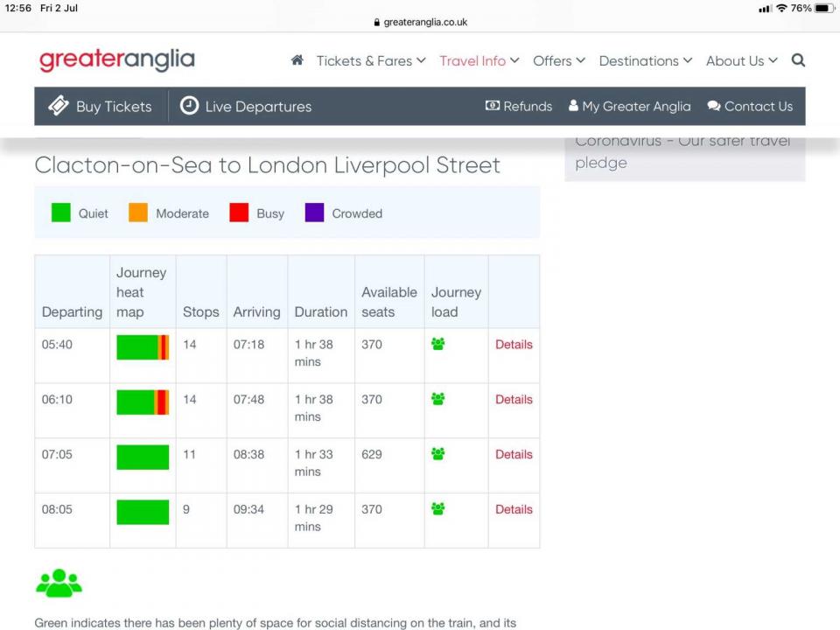Screen dimensions: 840x630
Task: Tap the Wi-Fi status icon
Action: click(781, 8)
